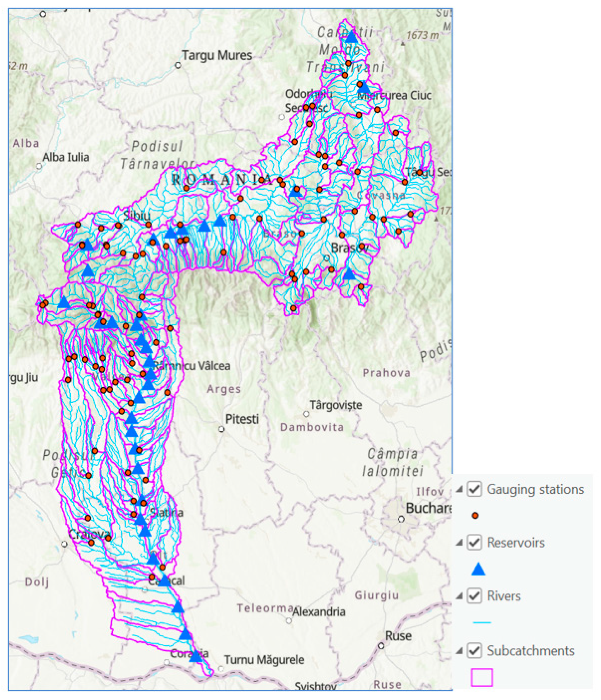The height and width of the screenshot is (700, 601).
Task: Disable the Subcatchments layer checkbox
Action: tap(474, 651)
